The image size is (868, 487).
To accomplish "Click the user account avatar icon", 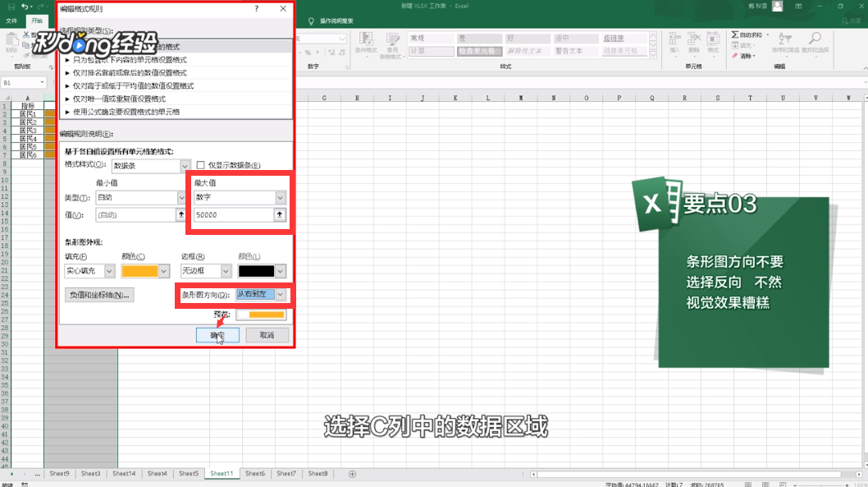I will pos(777,6).
